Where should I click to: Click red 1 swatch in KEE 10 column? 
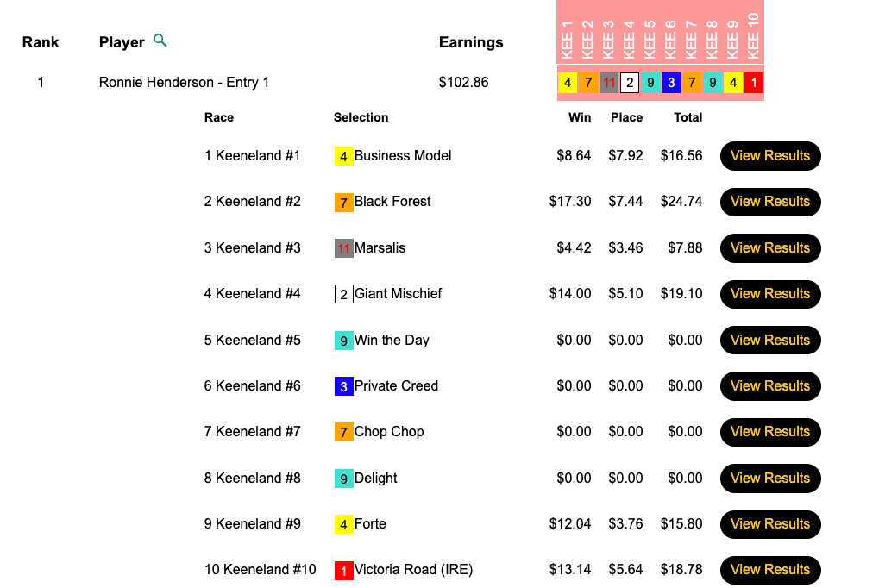point(753,83)
